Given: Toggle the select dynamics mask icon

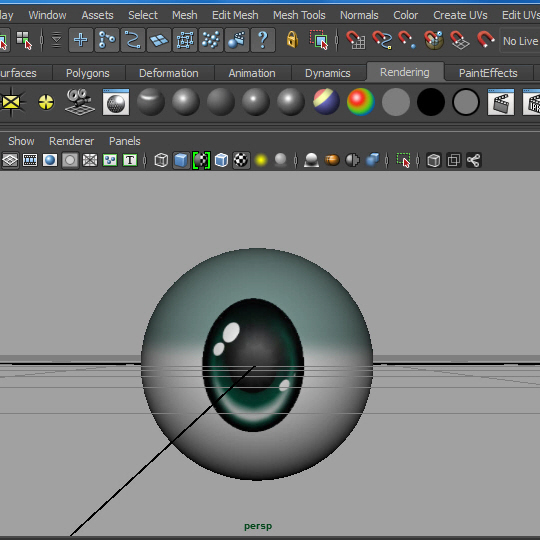Looking at the screenshot, I should pyautogui.click(x=211, y=40).
